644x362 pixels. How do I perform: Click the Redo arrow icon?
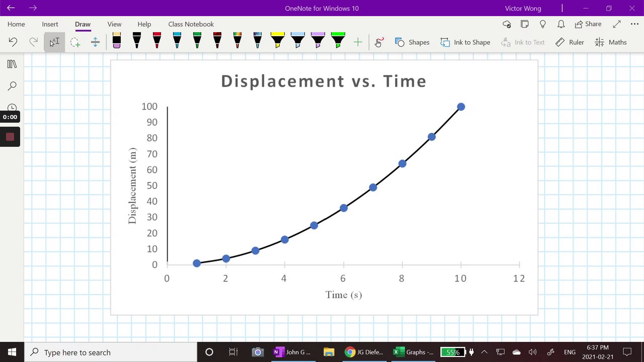(x=34, y=42)
